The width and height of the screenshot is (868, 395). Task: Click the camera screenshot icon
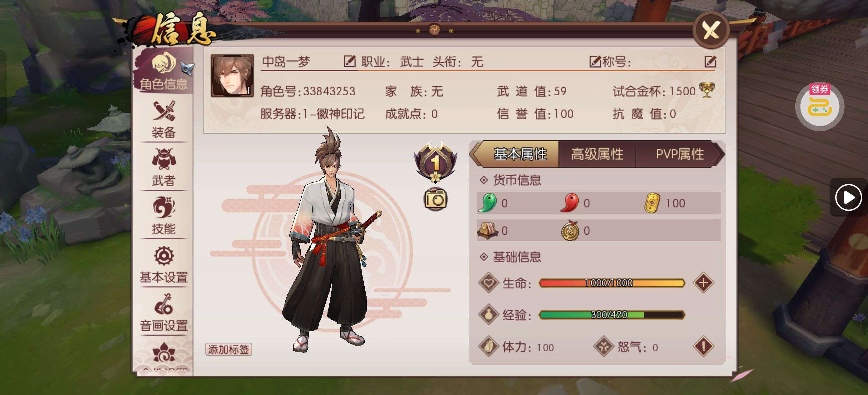(x=435, y=199)
